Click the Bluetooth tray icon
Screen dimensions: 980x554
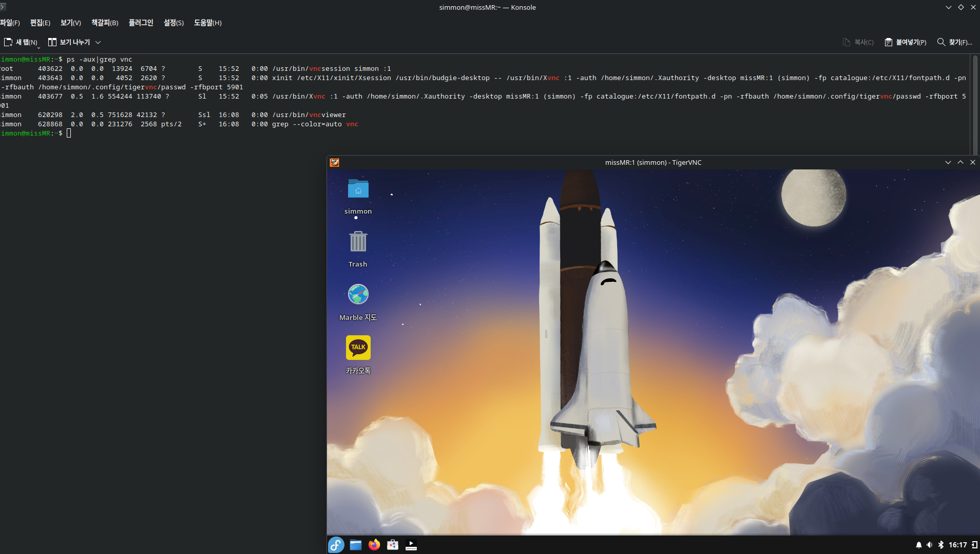click(x=941, y=545)
